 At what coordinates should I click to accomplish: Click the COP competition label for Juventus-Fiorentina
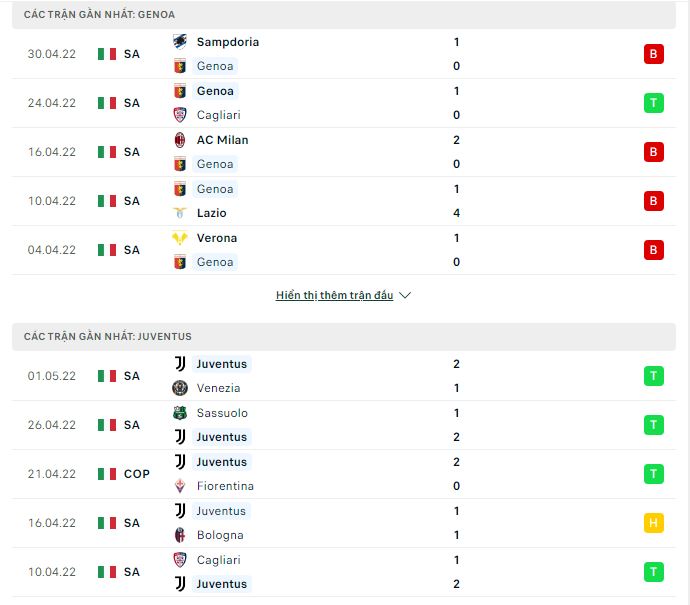[137, 474]
